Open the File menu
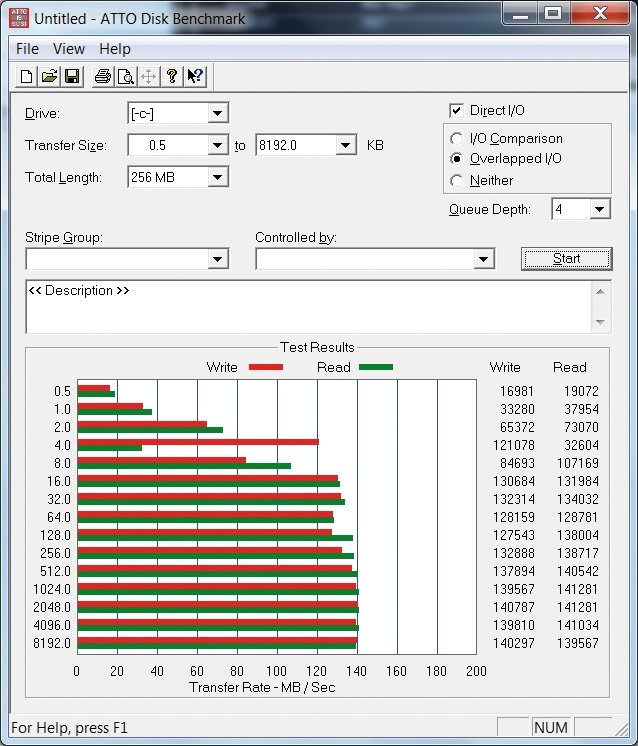 click(27, 49)
